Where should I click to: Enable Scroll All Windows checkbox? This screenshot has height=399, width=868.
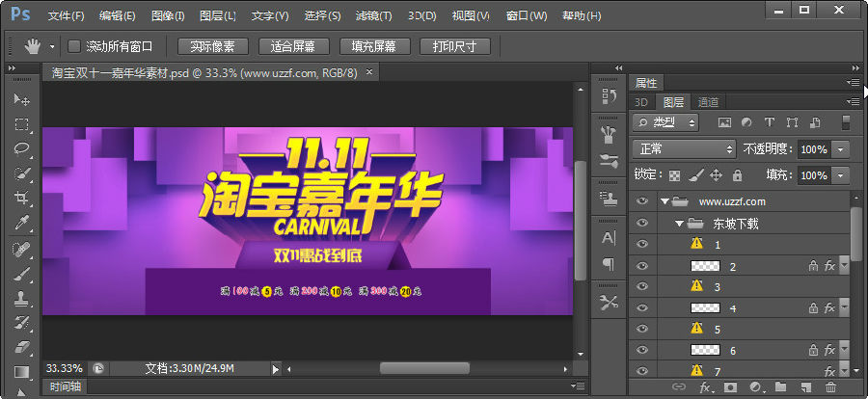(x=74, y=46)
